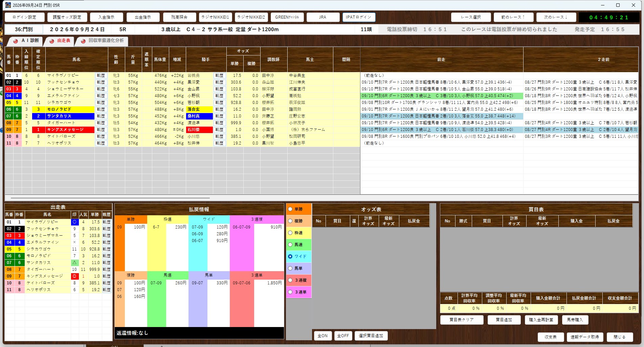The height and width of the screenshot is (347, 644).
Task: Select the 単勝 radio button
Action: (290, 209)
